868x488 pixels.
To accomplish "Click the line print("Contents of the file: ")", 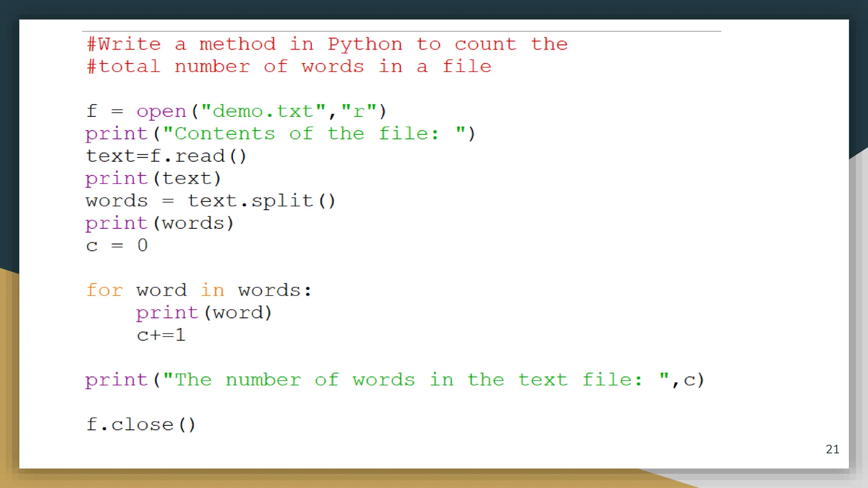I will [281, 134].
